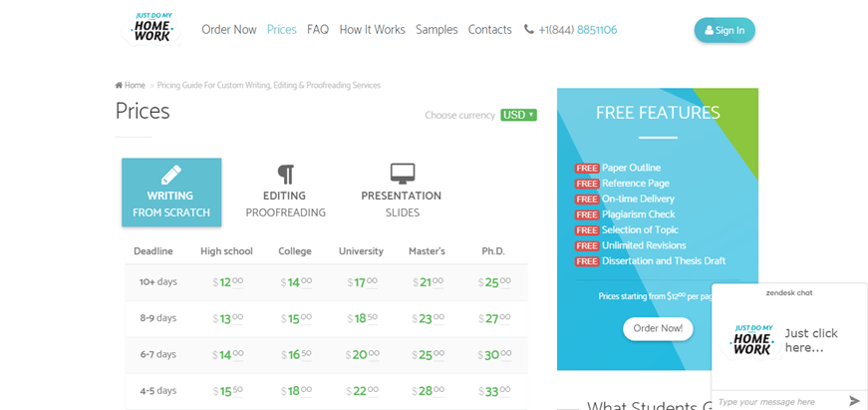The image size is (868, 410).
Task: Click Master's price $28.00 for 4-5 days
Action: pos(428,392)
